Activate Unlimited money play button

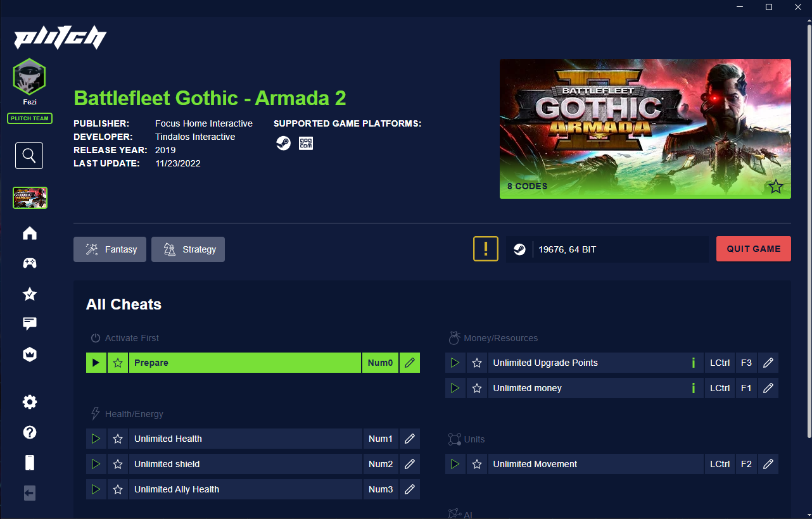click(455, 388)
